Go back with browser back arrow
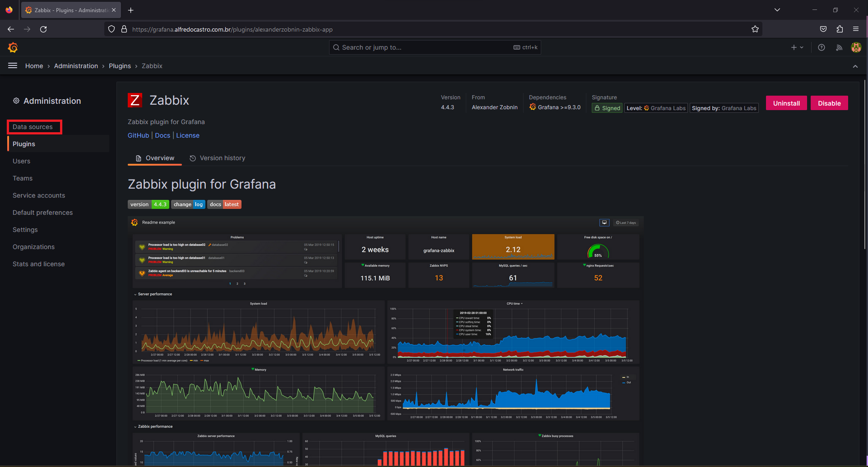The height and width of the screenshot is (467, 868). [11, 29]
